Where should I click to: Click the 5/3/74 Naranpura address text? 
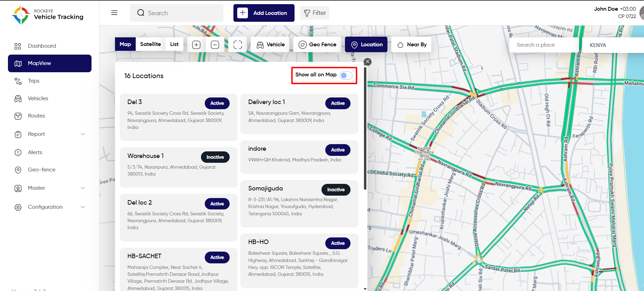(171, 170)
